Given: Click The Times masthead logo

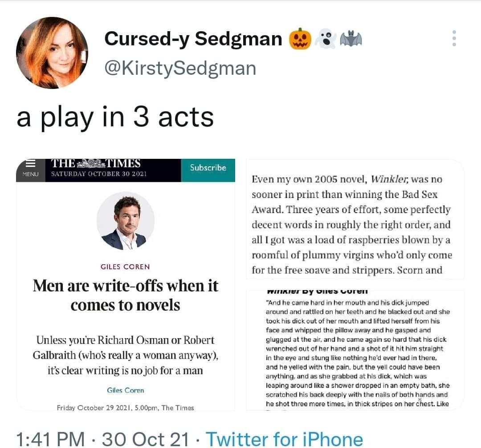Looking at the screenshot, I should (x=96, y=164).
